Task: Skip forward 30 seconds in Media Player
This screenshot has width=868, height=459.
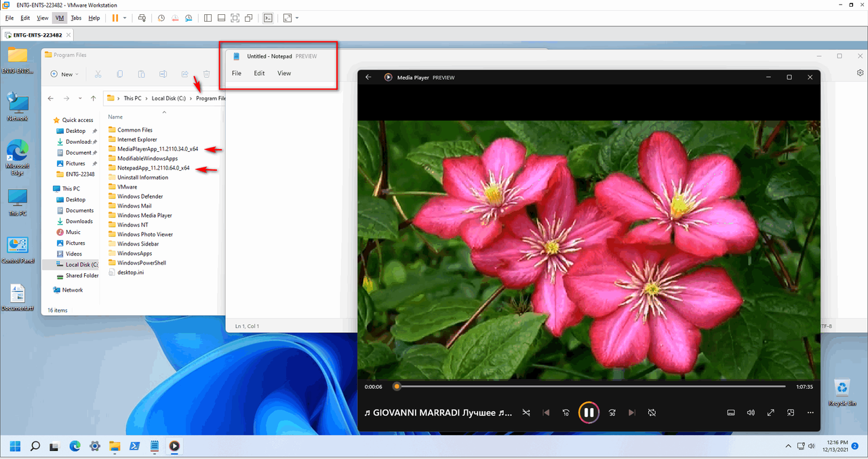Action: (x=612, y=412)
